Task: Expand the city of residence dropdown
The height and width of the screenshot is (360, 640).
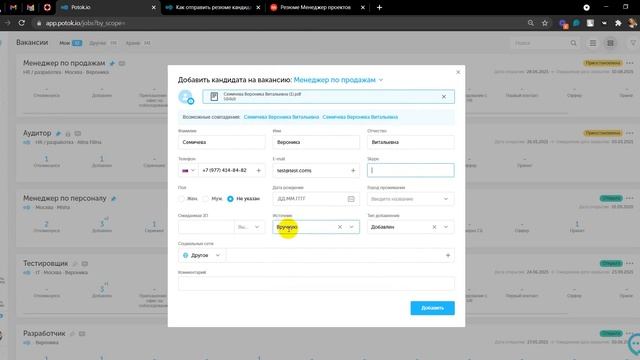Action: (446, 199)
